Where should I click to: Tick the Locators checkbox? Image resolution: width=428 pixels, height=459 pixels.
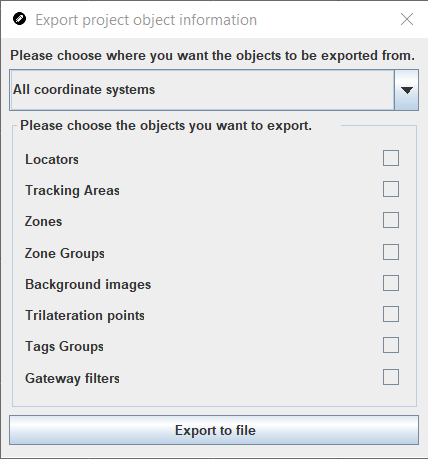click(x=391, y=158)
